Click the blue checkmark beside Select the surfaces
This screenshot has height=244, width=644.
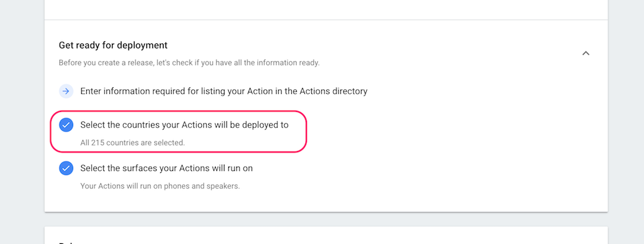[x=66, y=169]
